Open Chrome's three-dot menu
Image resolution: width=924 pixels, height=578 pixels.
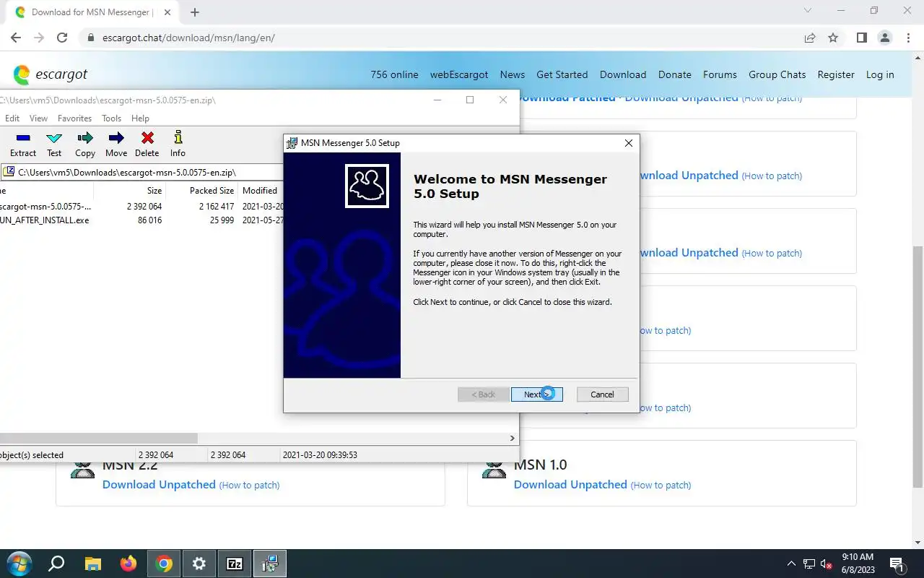point(908,38)
